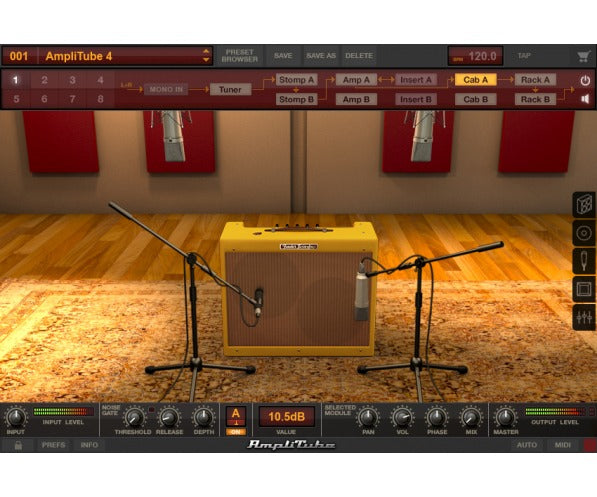Open the Amp B module

pyautogui.click(x=356, y=99)
